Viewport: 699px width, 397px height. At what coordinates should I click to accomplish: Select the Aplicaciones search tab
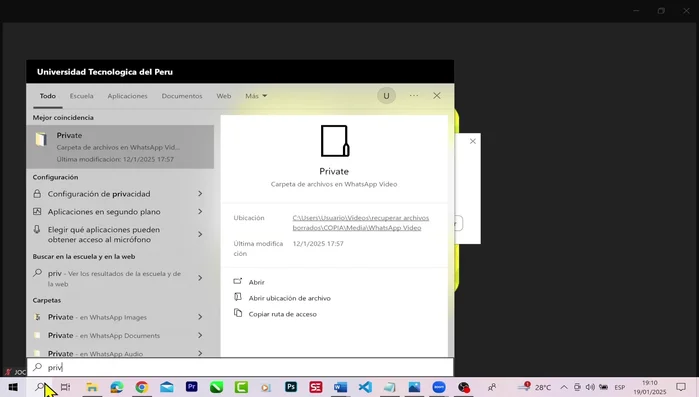coord(127,96)
